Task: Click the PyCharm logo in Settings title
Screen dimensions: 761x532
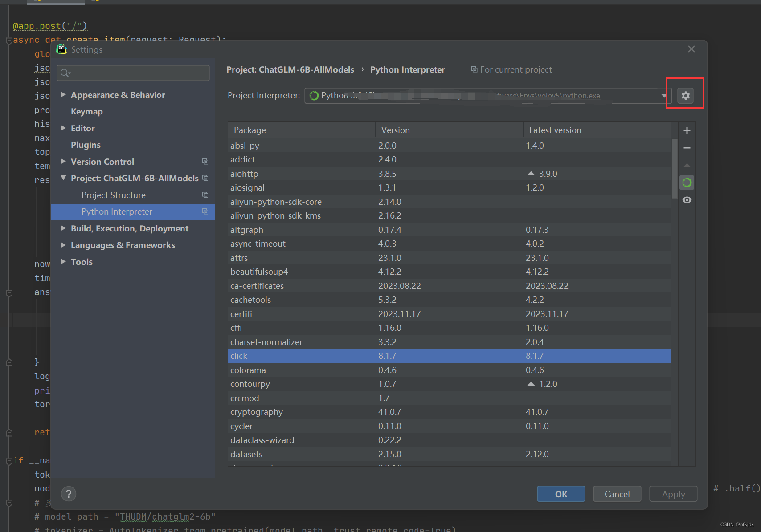Action: click(61, 49)
